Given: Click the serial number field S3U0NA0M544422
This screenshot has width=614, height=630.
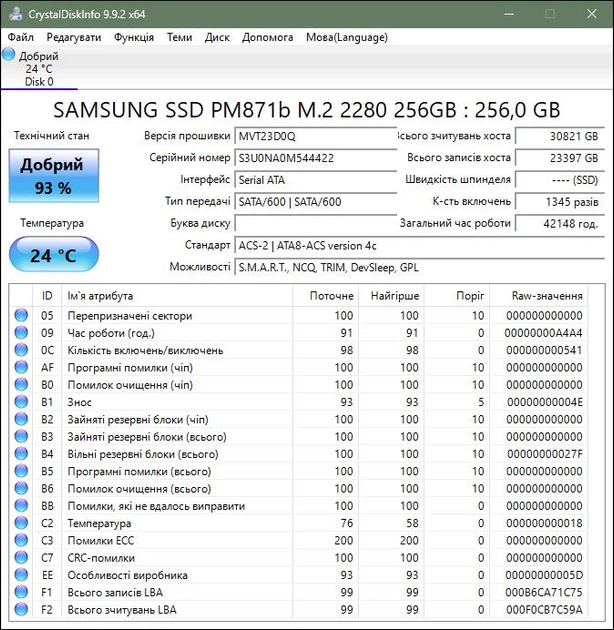Looking at the screenshot, I should point(315,158).
